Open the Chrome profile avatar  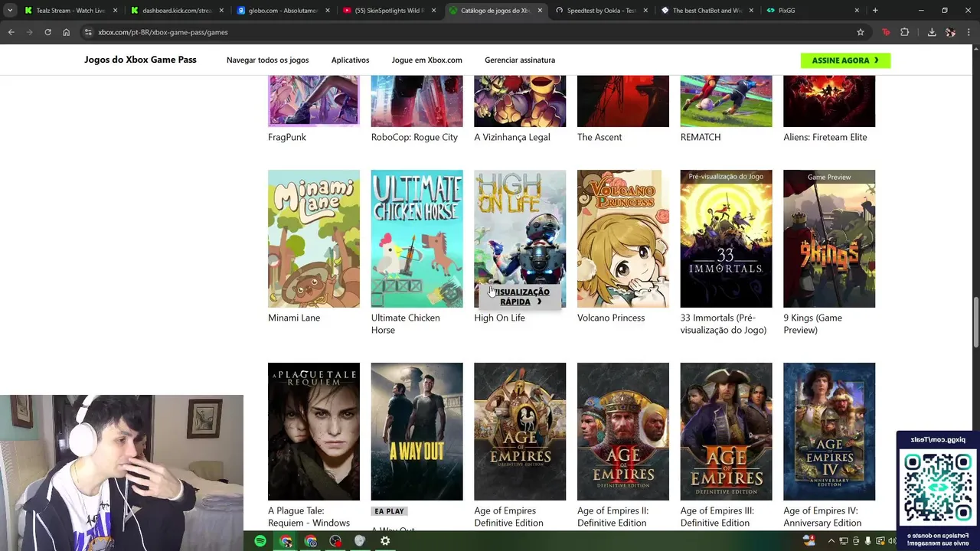click(x=950, y=32)
